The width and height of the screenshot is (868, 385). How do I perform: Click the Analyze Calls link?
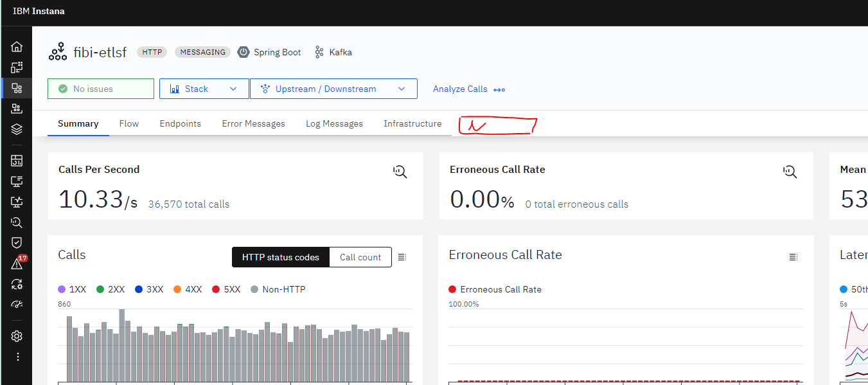pos(468,89)
